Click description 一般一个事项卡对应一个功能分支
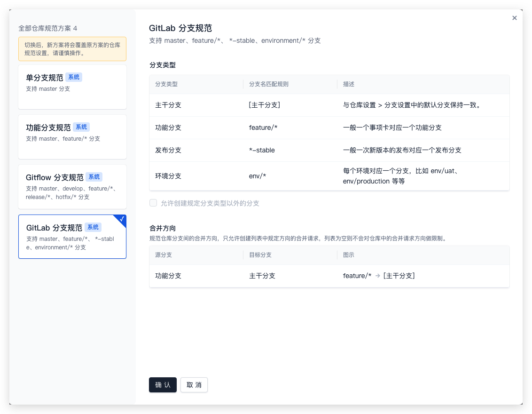532x414 pixels. click(392, 127)
